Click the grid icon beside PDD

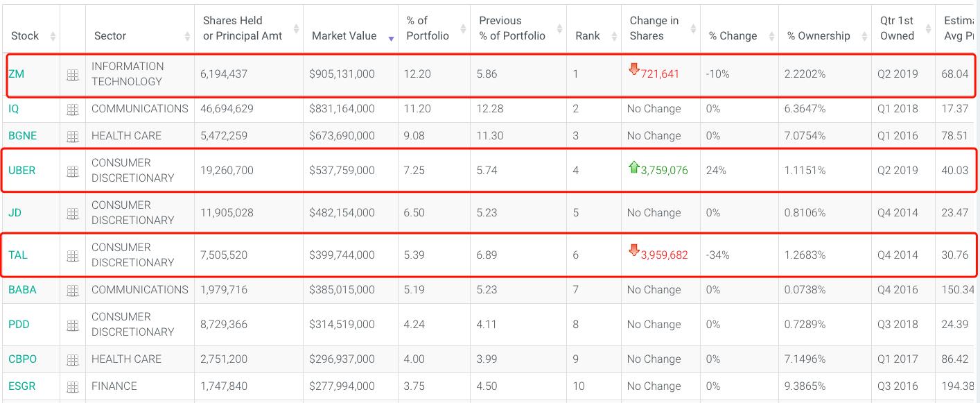[x=72, y=325]
